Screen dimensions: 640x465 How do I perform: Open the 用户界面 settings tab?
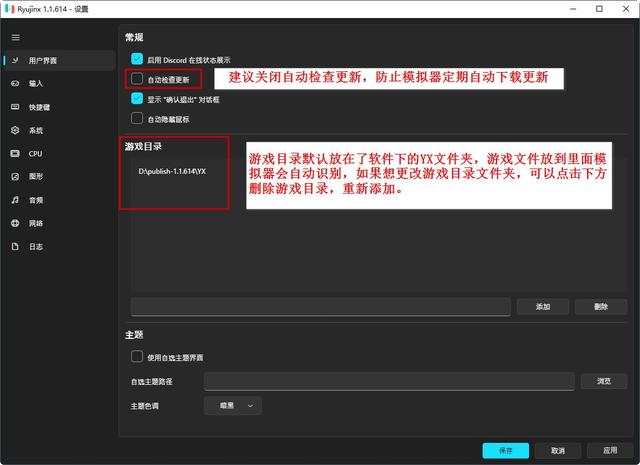tap(60, 60)
